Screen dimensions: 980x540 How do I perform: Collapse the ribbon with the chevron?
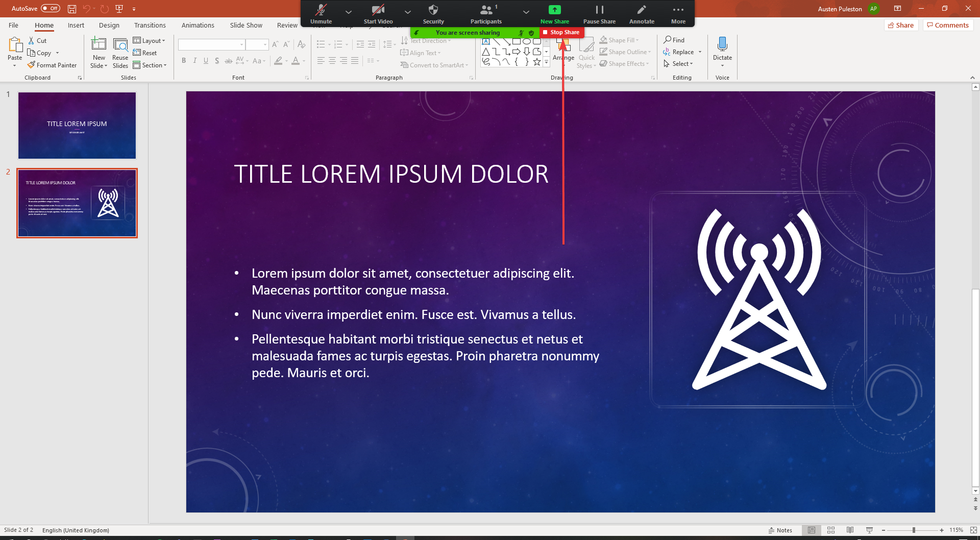pyautogui.click(x=972, y=78)
